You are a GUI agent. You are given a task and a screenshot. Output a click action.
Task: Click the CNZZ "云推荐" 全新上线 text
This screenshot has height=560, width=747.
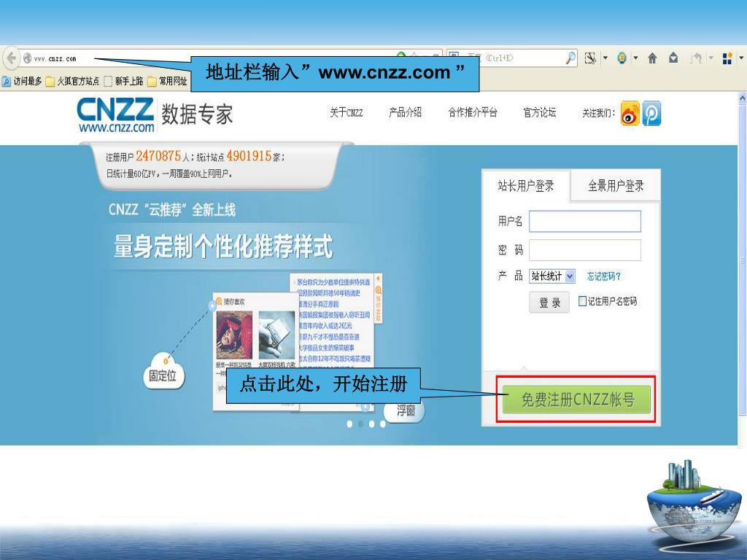pos(172,209)
